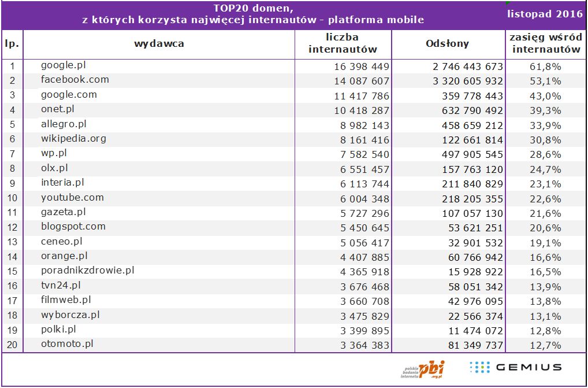
Task: Click the 5 056 417 users cell for ceneo.pl
Action: pyautogui.click(x=362, y=242)
